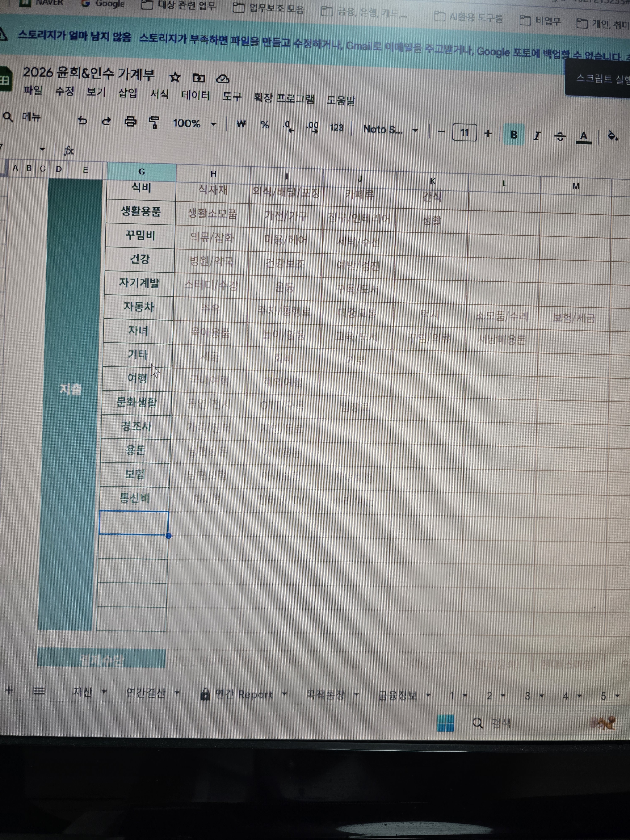This screenshot has width=630, height=840.
Task: Open the 연간결산 tab dropdown arrow
Action: (x=177, y=693)
